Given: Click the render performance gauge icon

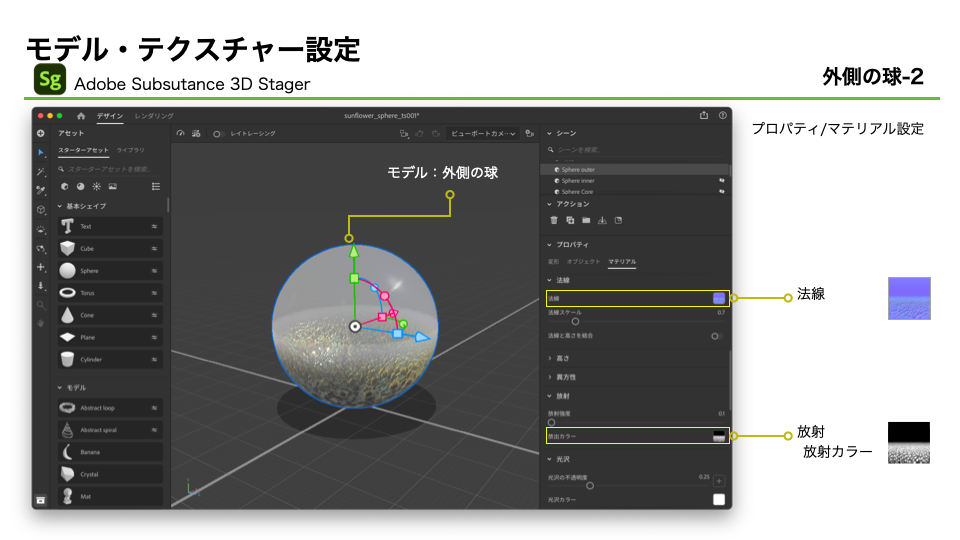Looking at the screenshot, I should (x=180, y=133).
